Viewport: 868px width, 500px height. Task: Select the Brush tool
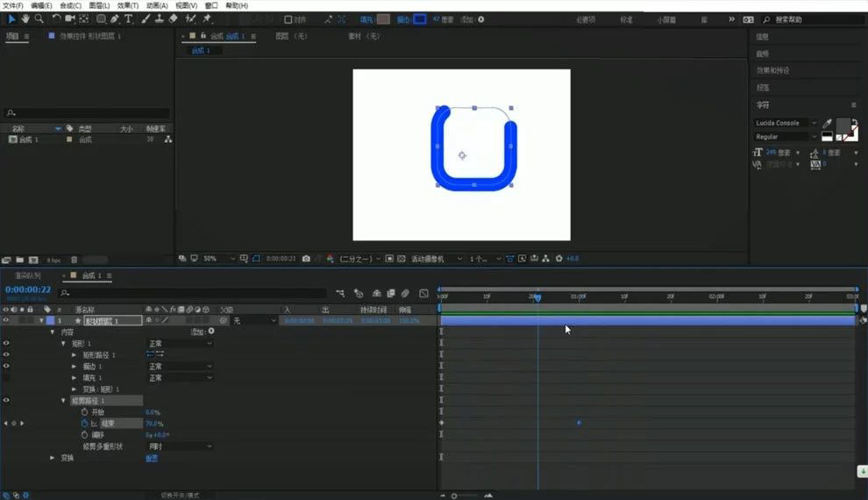[146, 18]
